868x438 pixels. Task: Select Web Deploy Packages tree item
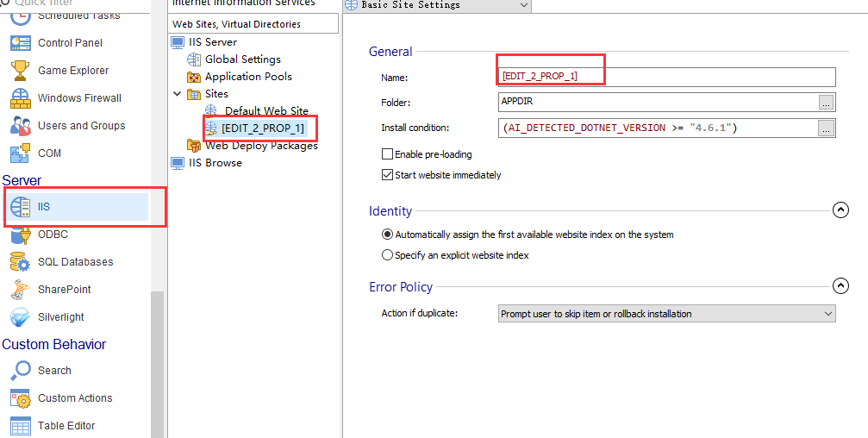261,146
